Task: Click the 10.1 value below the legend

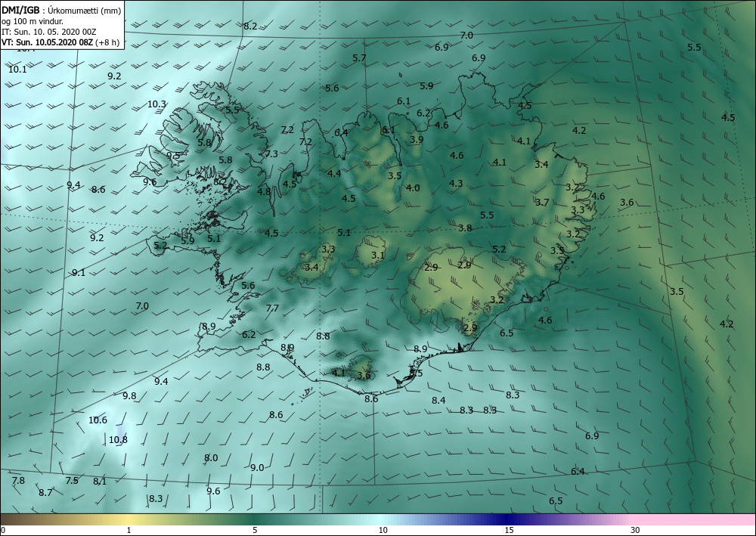Action: pos(18,70)
